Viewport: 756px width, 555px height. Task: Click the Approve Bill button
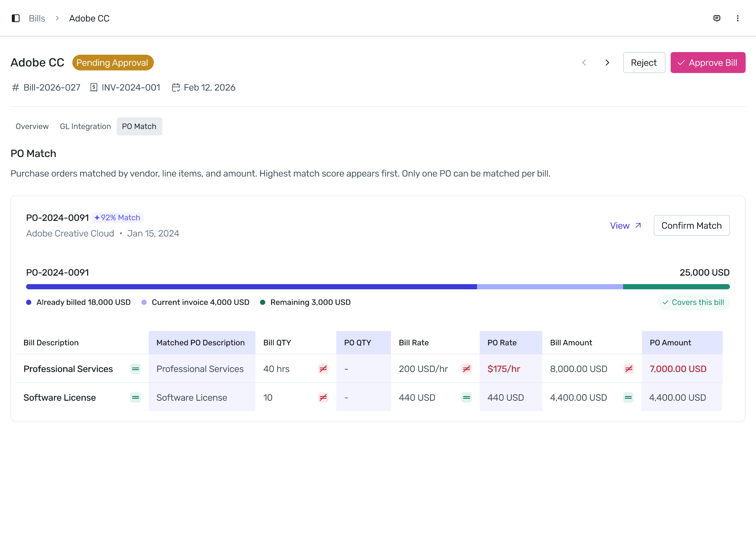pyautogui.click(x=708, y=63)
